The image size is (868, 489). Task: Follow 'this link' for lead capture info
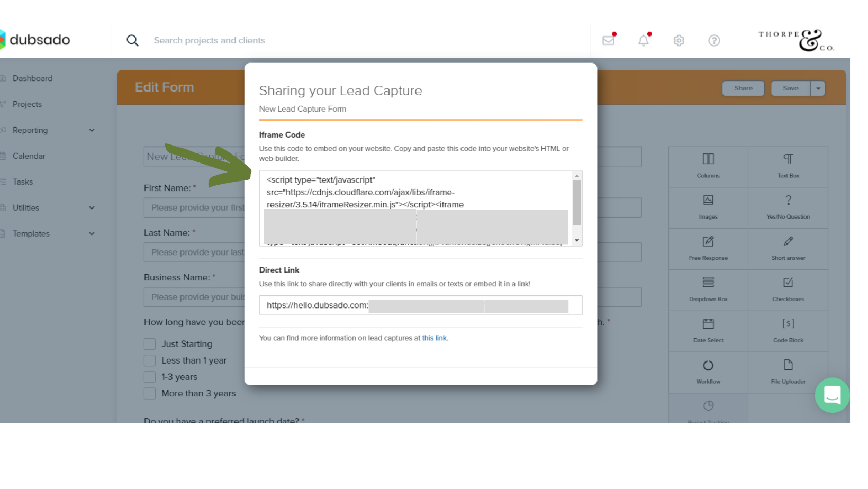(x=435, y=338)
